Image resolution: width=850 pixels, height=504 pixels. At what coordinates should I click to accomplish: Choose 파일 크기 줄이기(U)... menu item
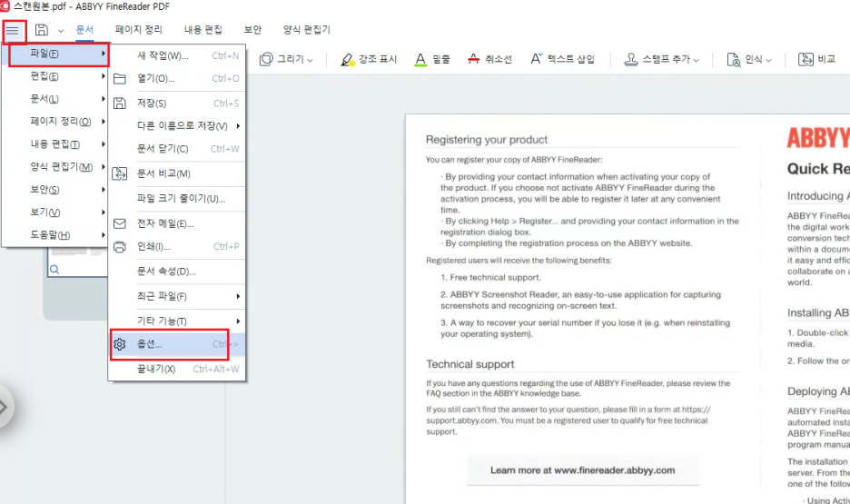tap(177, 198)
